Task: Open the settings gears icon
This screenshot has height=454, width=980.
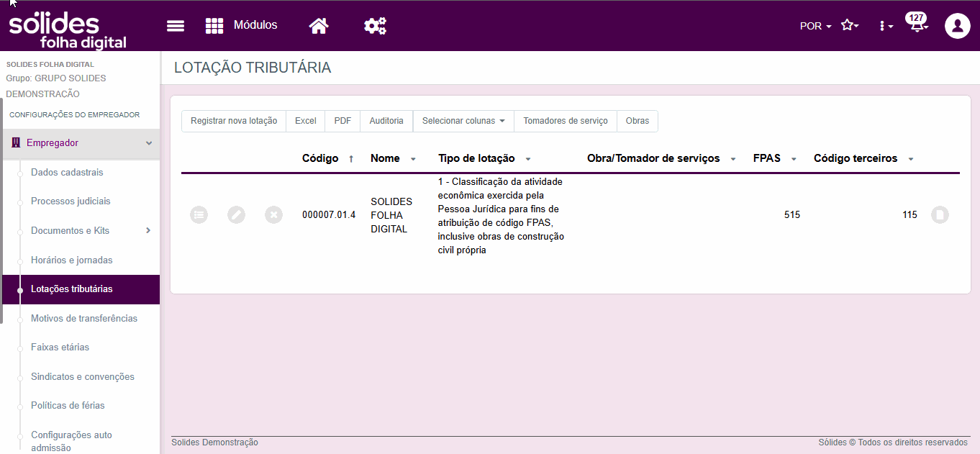Action: [375, 26]
